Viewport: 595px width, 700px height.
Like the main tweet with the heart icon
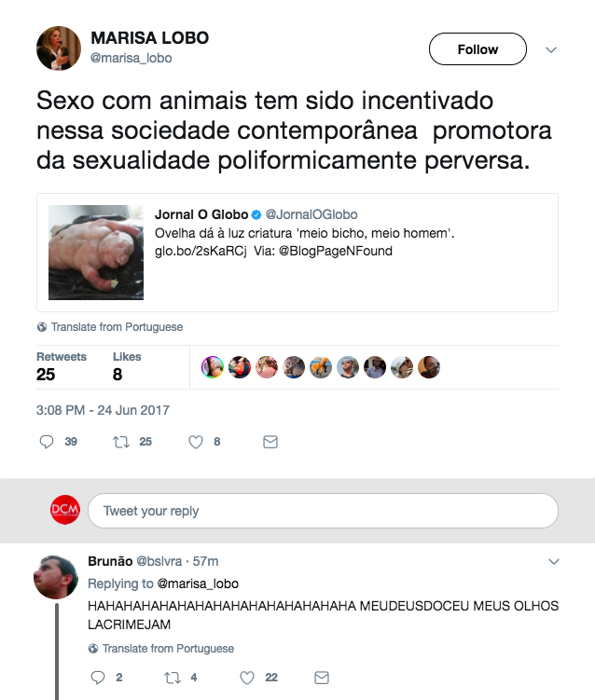(196, 442)
